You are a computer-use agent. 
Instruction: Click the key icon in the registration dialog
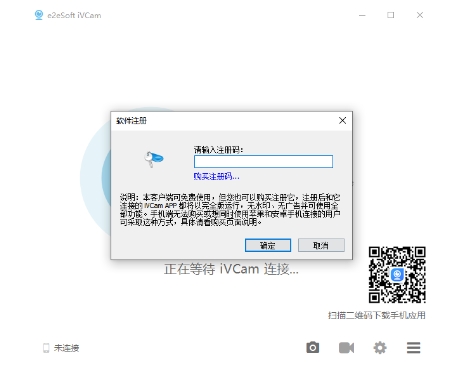pos(154,158)
